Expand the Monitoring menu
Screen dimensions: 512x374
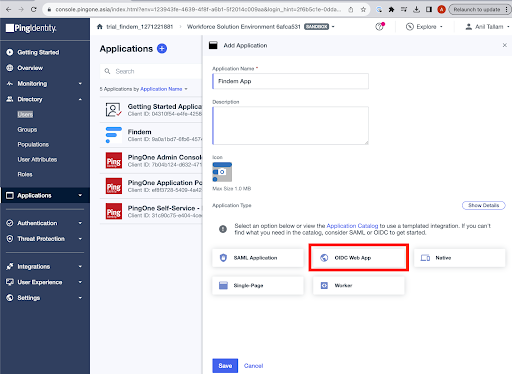(x=45, y=84)
